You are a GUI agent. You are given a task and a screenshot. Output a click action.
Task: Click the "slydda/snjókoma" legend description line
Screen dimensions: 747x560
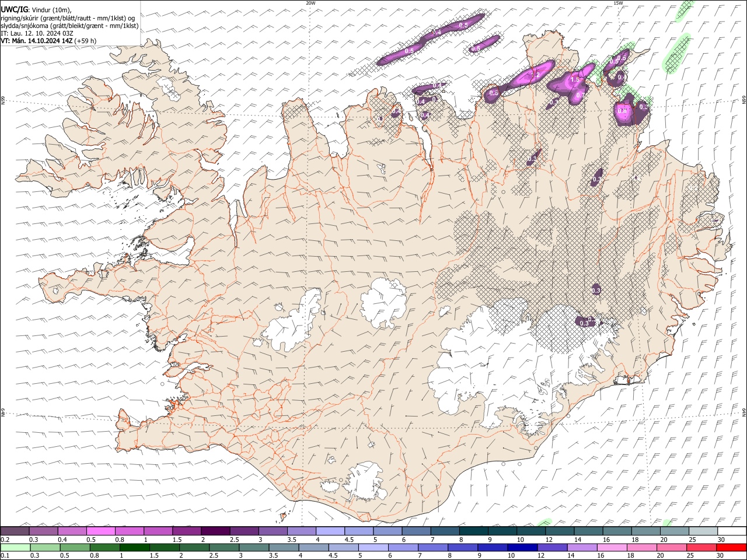pyautogui.click(x=69, y=26)
